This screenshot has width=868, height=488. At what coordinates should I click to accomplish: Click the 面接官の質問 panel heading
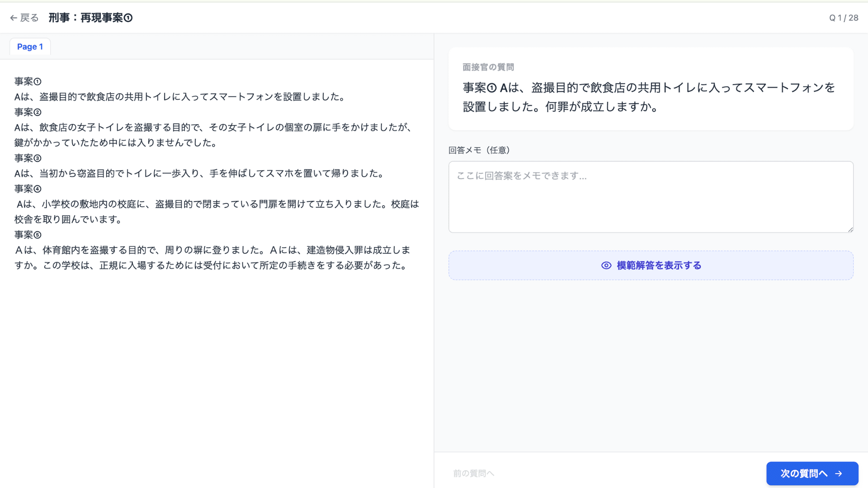(x=488, y=67)
